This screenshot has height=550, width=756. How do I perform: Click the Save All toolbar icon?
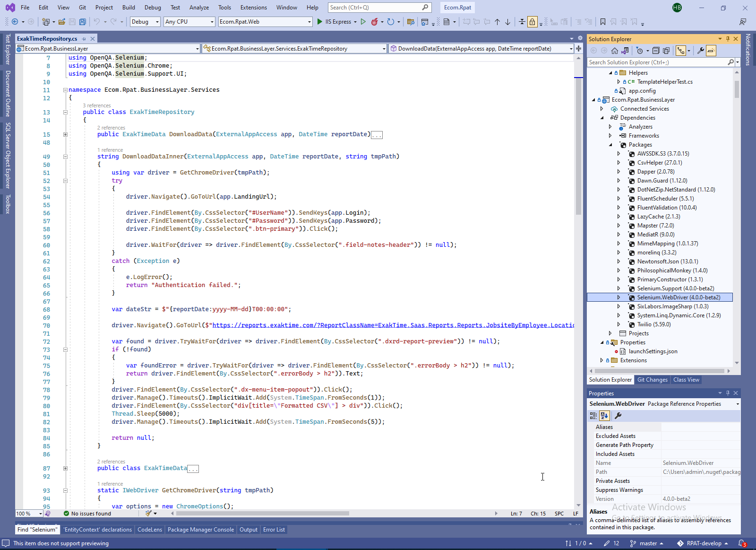point(83,22)
